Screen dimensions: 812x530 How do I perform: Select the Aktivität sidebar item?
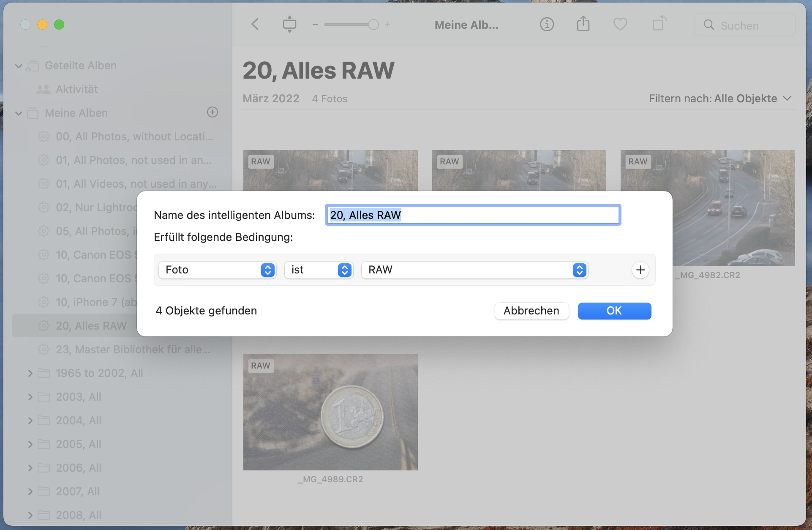coord(76,89)
